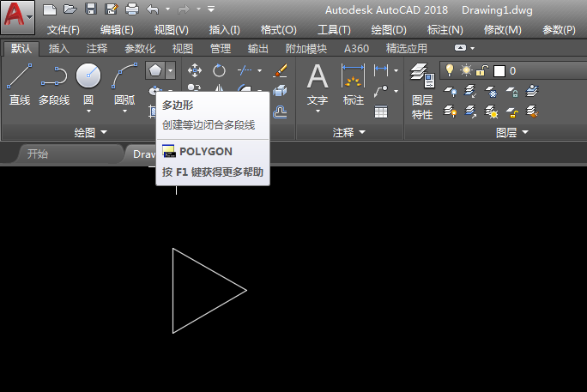587x392 pixels.
Task: Toggle the layer lock icon
Action: [x=482, y=69]
